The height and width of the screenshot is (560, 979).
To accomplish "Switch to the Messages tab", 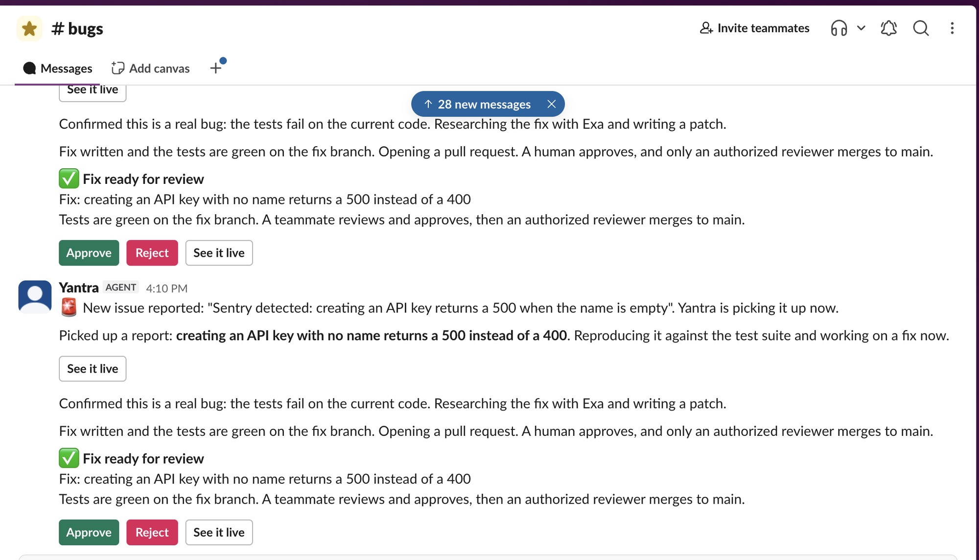I will tap(58, 68).
